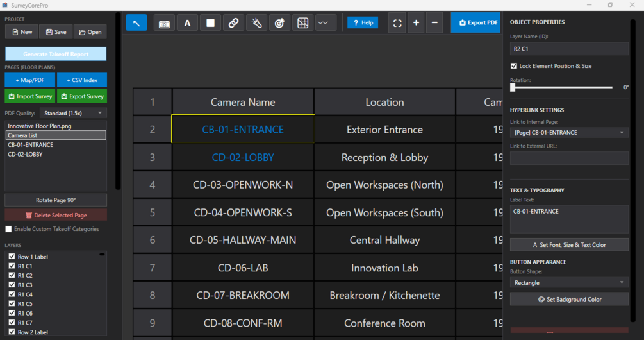Zoom out with the minus button
The width and height of the screenshot is (644, 340).
point(434,23)
